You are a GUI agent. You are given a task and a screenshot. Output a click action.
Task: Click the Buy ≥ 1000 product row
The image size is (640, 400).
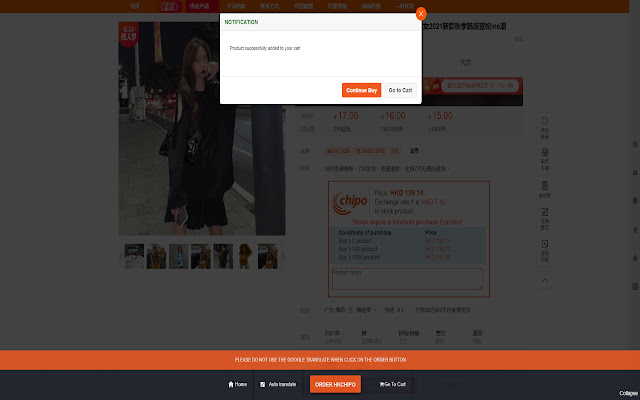click(407, 258)
